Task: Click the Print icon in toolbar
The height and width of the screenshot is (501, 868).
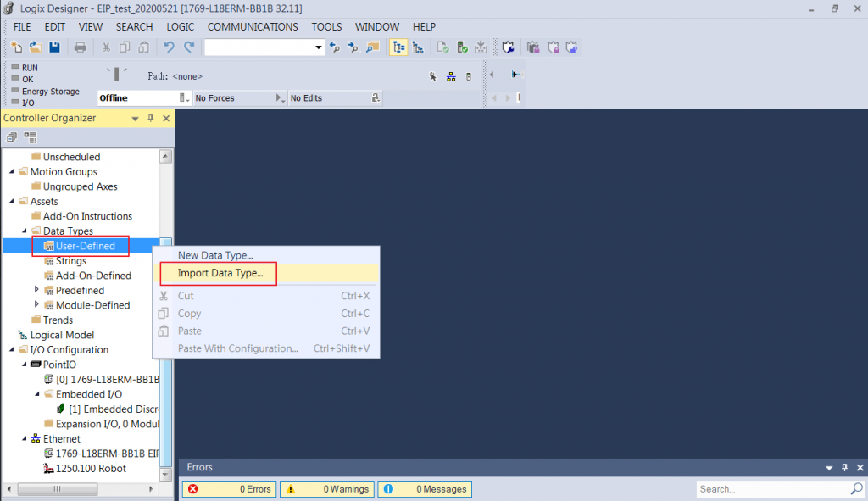Action: (81, 47)
